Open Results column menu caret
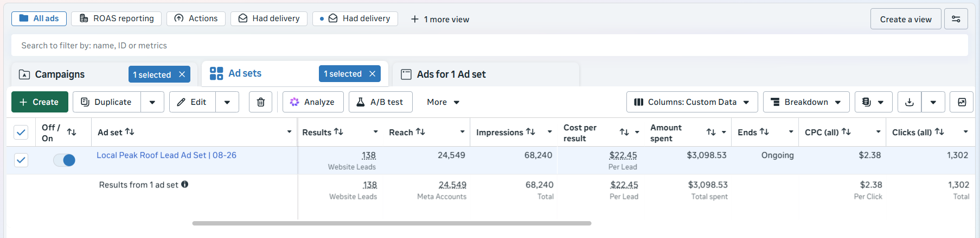 [x=376, y=132]
